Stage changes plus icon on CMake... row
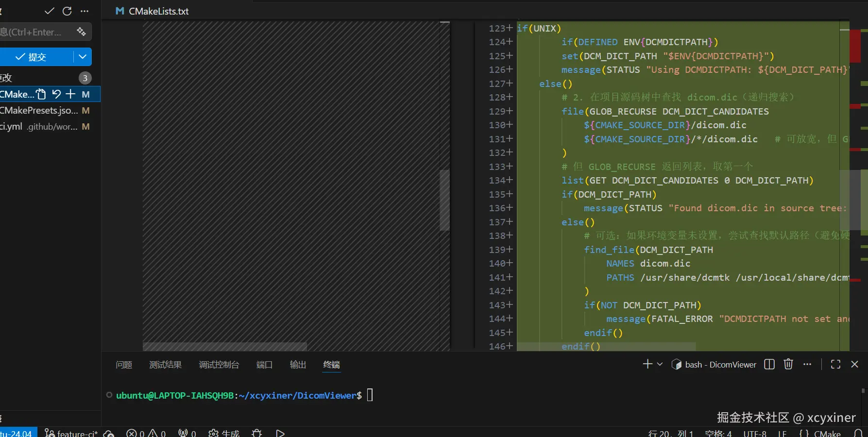The height and width of the screenshot is (437, 868). coord(71,94)
